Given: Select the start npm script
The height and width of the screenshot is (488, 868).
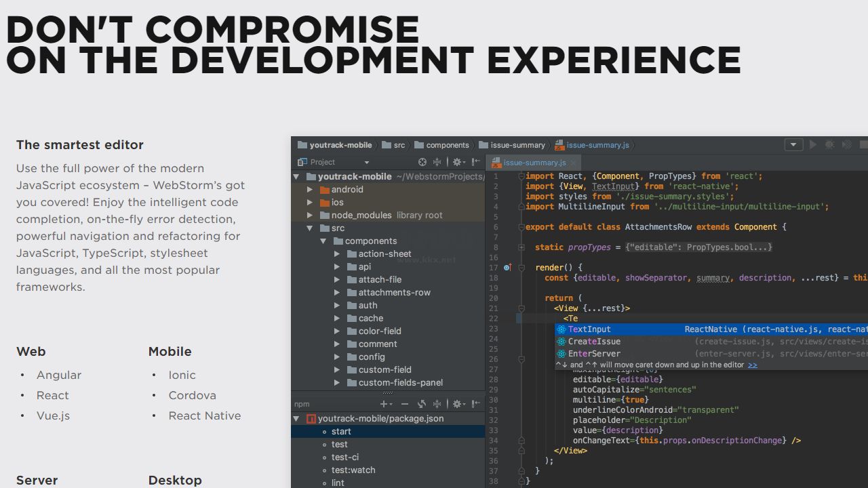Looking at the screenshot, I should [341, 431].
